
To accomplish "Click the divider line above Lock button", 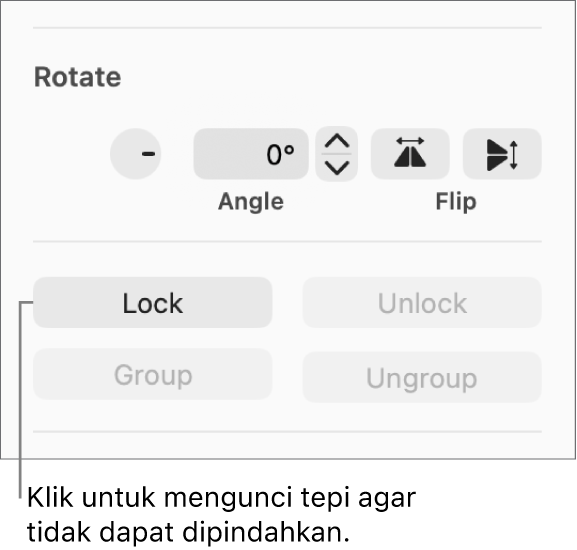I will pyautogui.click(x=287, y=242).
